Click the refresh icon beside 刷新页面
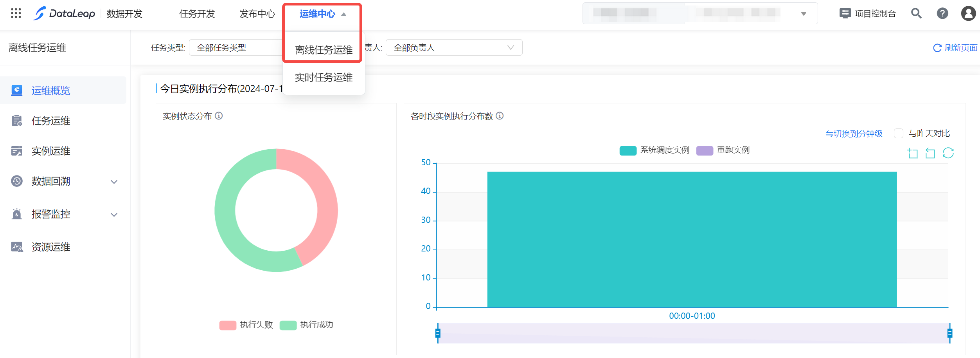The image size is (980, 358). 937,48
